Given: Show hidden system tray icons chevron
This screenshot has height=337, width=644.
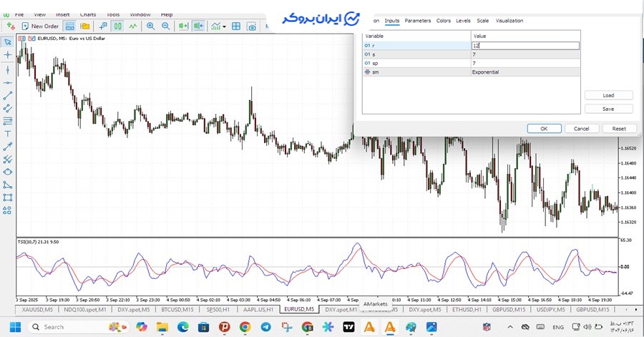Looking at the screenshot, I should [x=510, y=327].
